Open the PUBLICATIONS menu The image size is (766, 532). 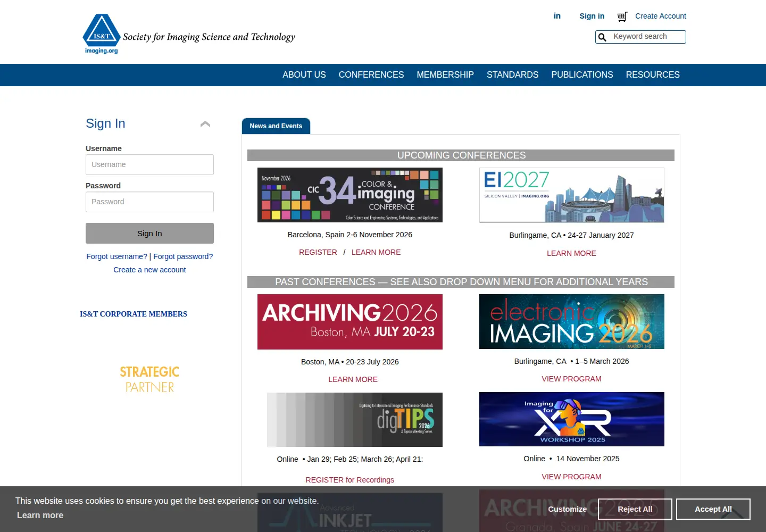click(582, 75)
